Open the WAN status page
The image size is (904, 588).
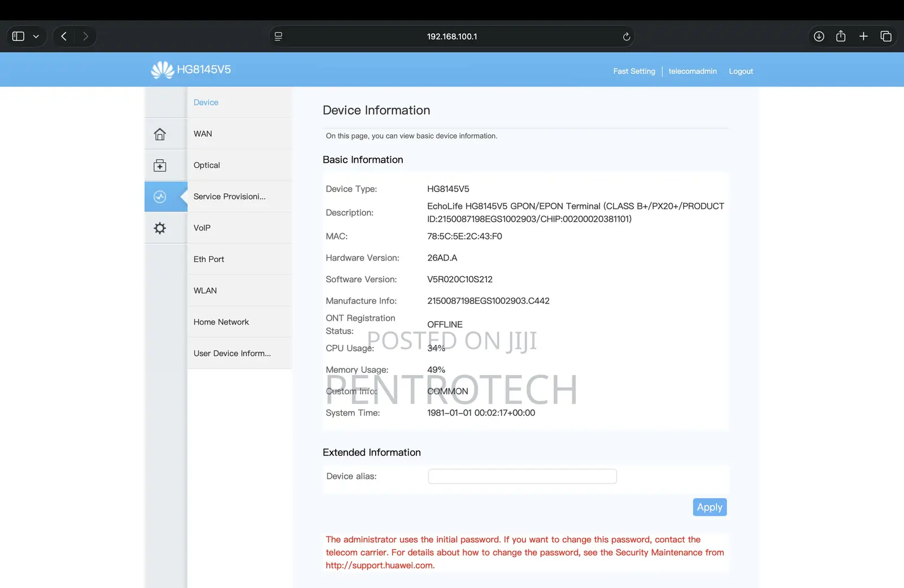tap(240, 134)
